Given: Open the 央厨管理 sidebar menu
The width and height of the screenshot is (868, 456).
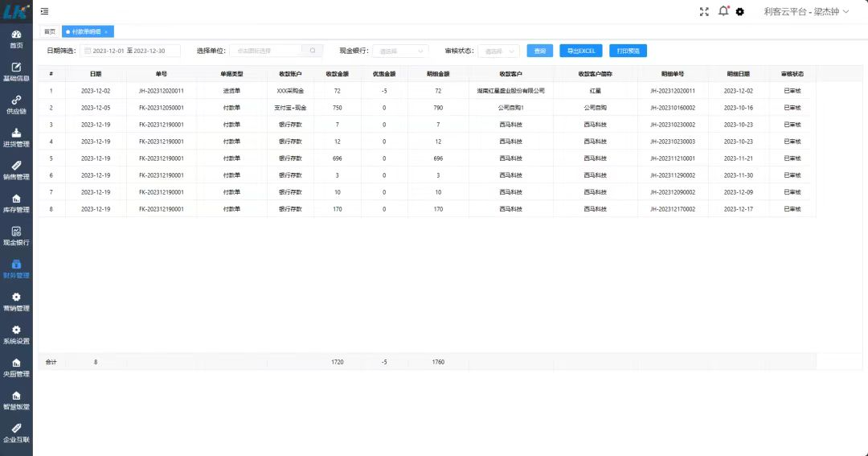Looking at the screenshot, I should [16, 368].
